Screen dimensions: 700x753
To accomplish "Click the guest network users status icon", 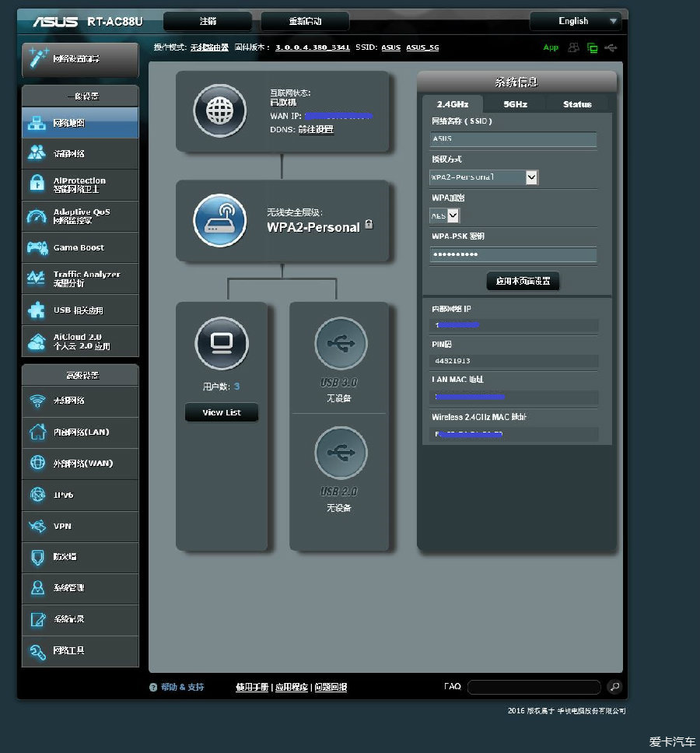I will 573,47.
